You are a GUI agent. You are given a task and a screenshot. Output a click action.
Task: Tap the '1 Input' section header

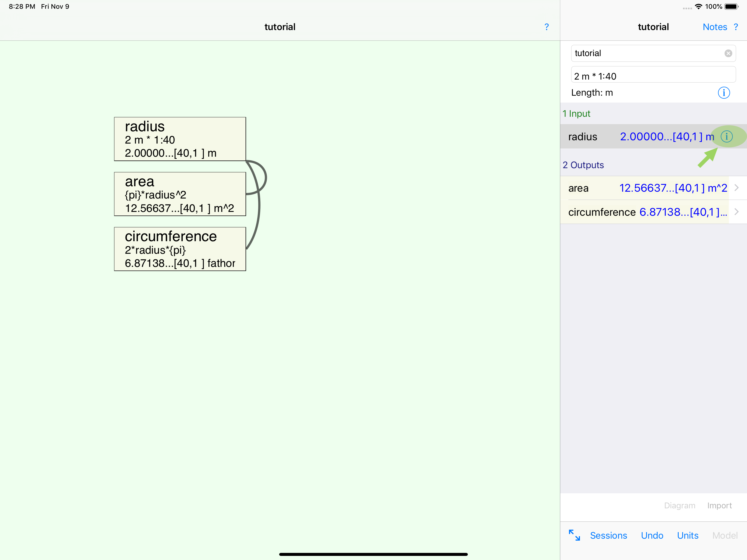click(x=576, y=113)
